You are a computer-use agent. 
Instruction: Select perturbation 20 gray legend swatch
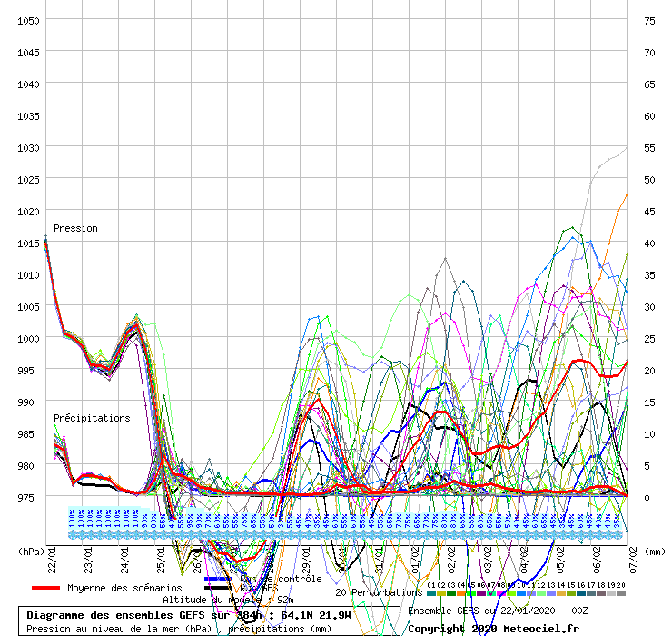[x=621, y=593]
